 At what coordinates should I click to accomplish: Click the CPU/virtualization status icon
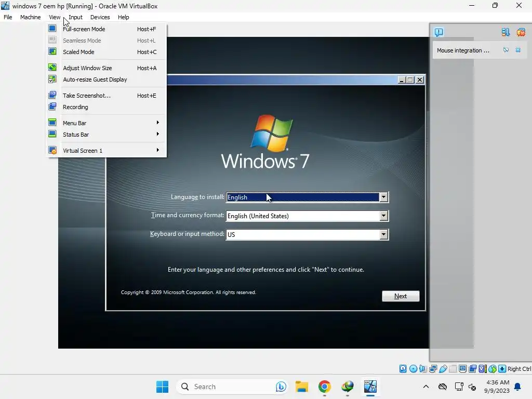pyautogui.click(x=483, y=368)
